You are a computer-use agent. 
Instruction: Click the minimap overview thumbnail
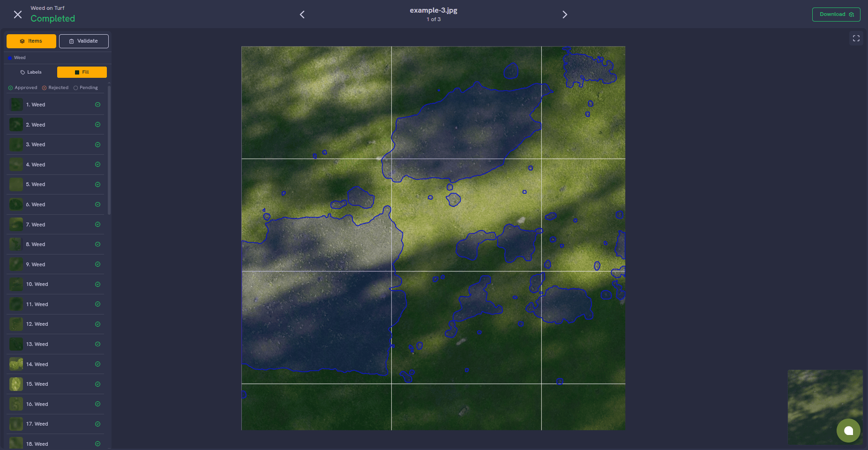pyautogui.click(x=825, y=407)
